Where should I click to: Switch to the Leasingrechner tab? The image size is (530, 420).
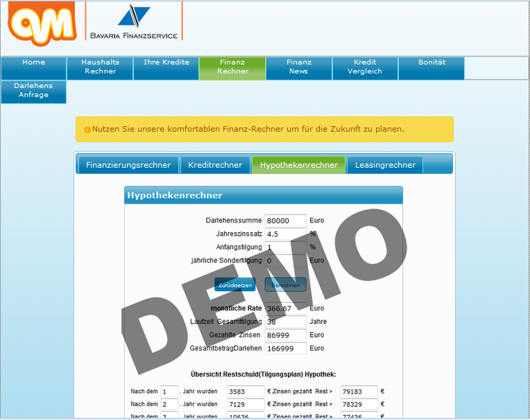[x=385, y=165]
